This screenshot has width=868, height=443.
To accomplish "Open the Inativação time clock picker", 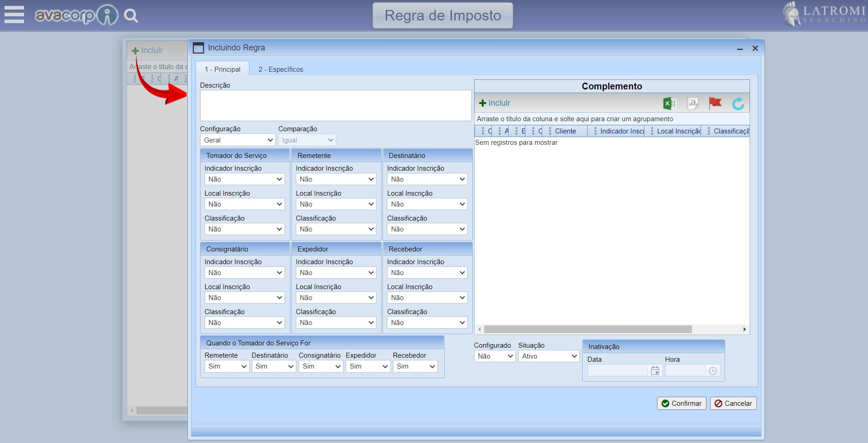I will pyautogui.click(x=713, y=371).
